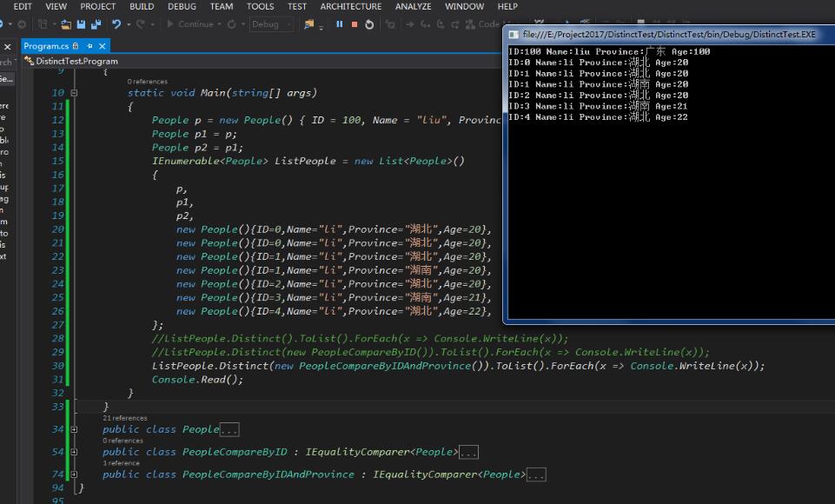Pause debugging with Break All icon
This screenshot has height=504, width=835.
click(339, 24)
